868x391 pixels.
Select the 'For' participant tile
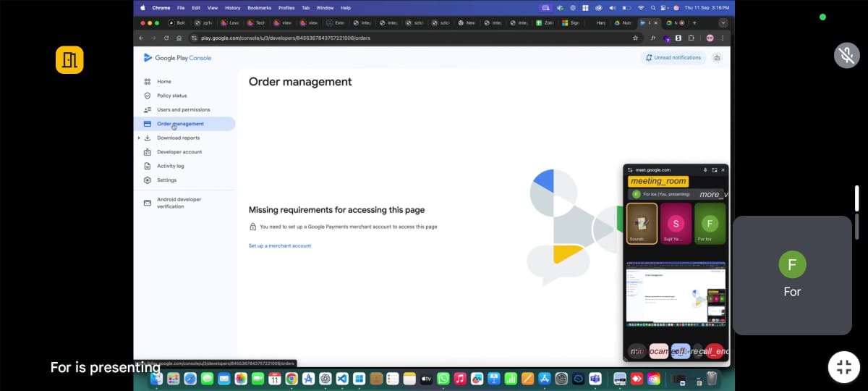pyautogui.click(x=792, y=275)
